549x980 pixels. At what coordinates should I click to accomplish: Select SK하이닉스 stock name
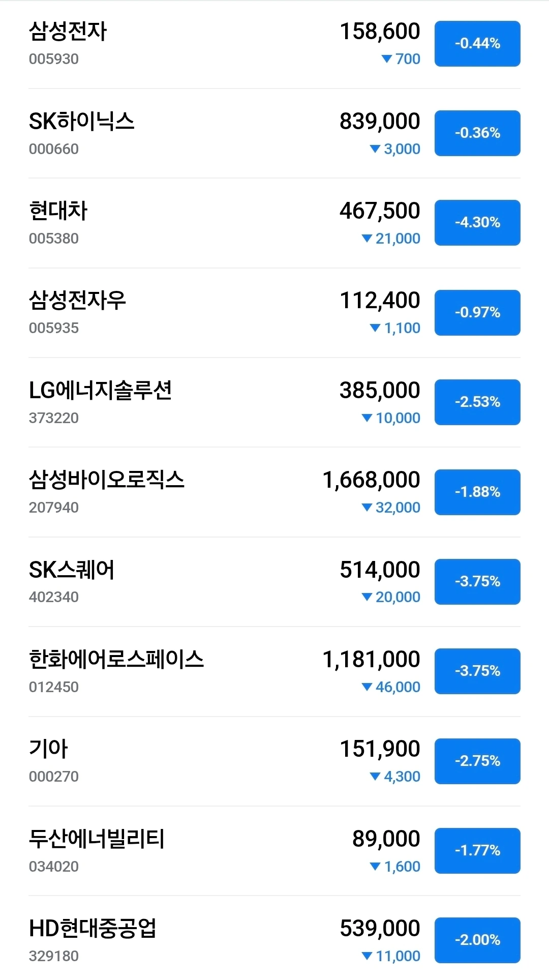click(x=81, y=122)
